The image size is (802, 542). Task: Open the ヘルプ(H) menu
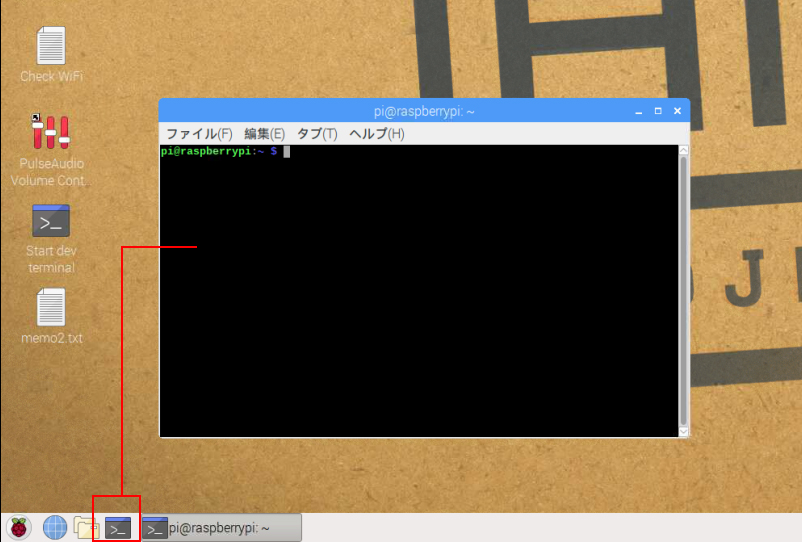(x=376, y=134)
